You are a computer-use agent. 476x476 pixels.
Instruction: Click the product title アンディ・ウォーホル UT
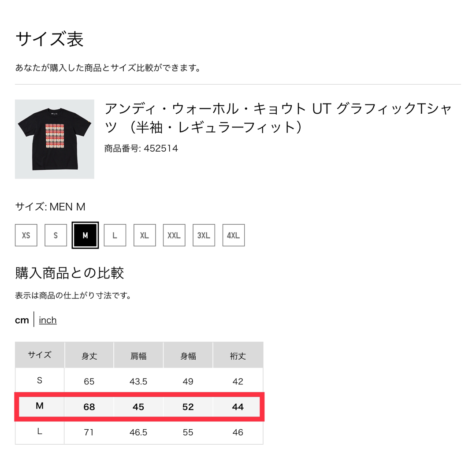click(x=279, y=118)
